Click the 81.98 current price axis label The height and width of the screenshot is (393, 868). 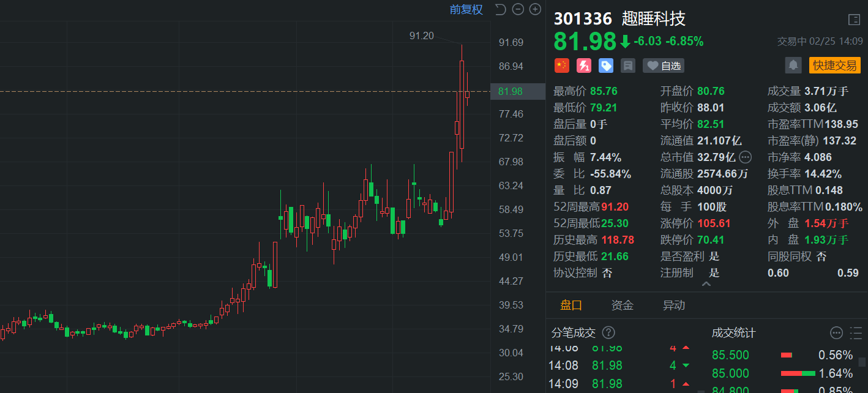(511, 91)
